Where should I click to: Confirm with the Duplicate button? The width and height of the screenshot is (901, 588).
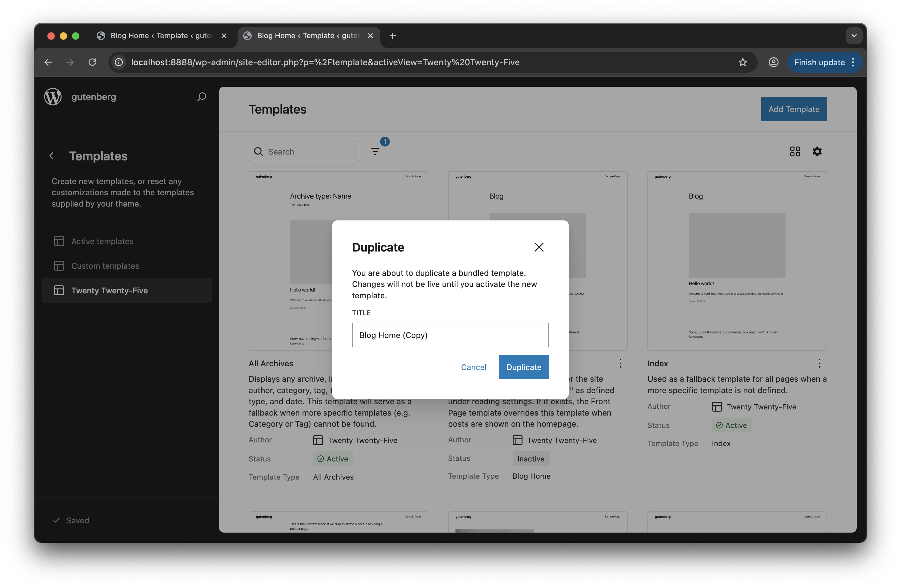click(523, 367)
